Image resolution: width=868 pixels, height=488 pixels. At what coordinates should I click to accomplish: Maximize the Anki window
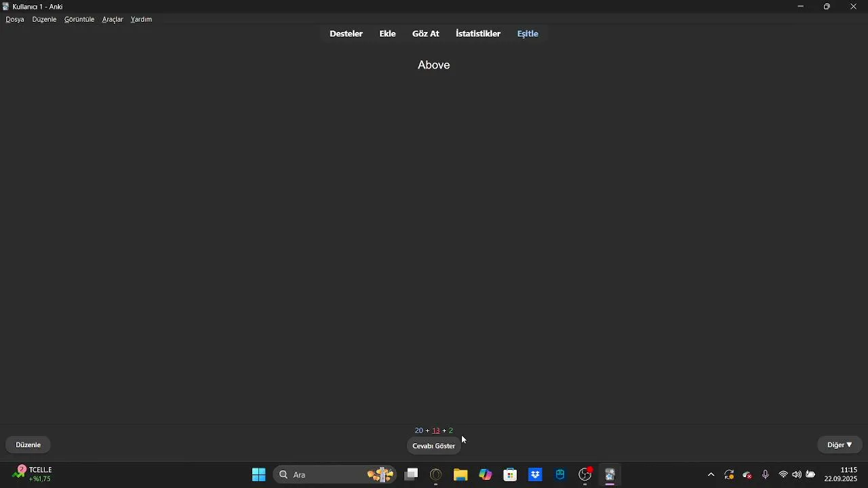pyautogui.click(x=828, y=7)
